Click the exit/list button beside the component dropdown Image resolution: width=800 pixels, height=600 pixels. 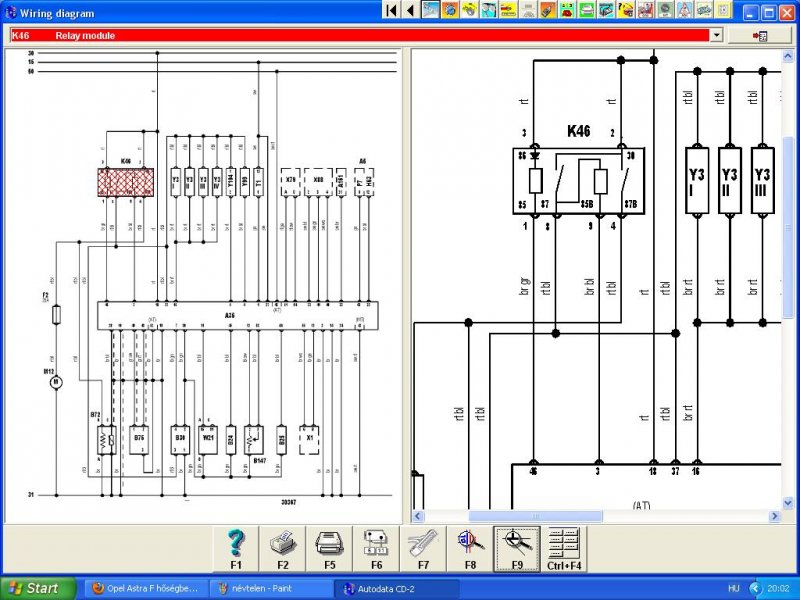tap(759, 35)
